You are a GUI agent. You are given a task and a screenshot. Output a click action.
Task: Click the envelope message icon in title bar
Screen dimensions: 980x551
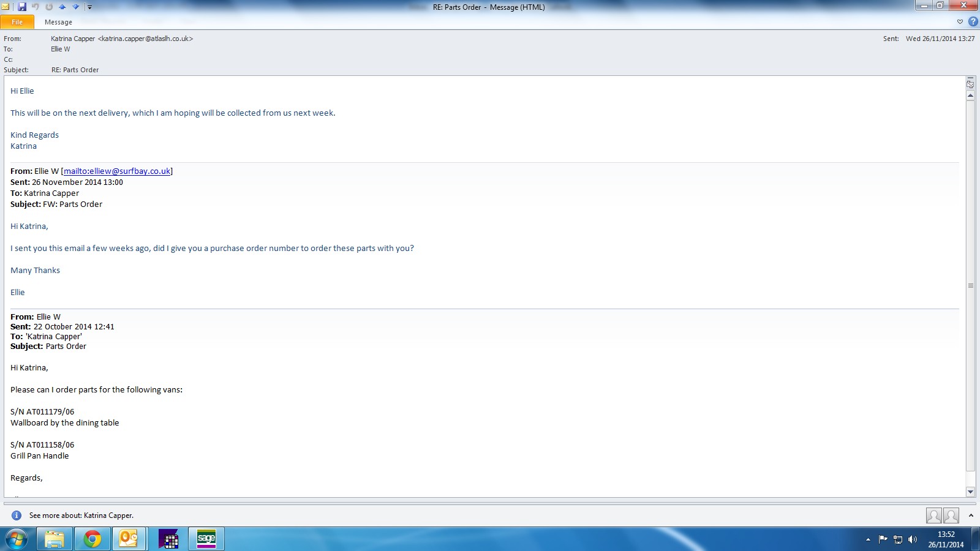click(x=6, y=7)
